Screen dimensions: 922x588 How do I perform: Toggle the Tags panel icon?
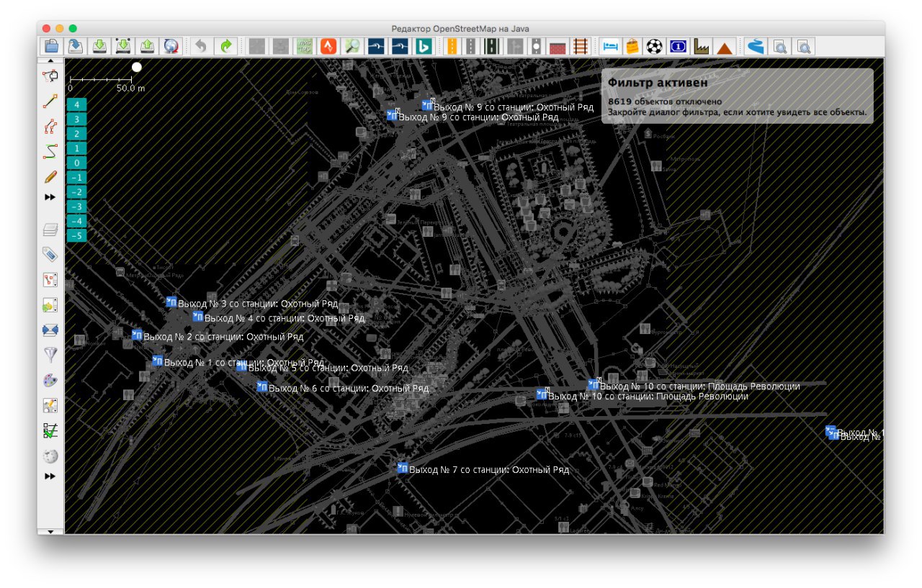(x=50, y=255)
